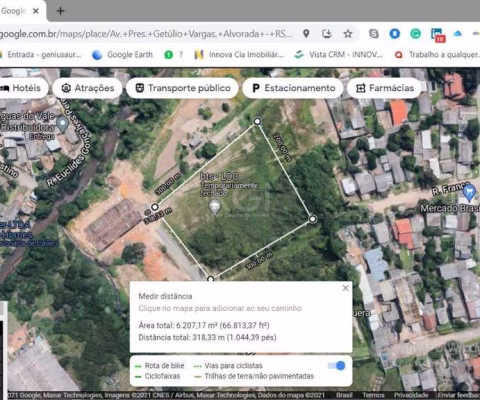This screenshot has height=400, width=480.
Task: Click Enviar feedback in map footer
Action: 459,395
